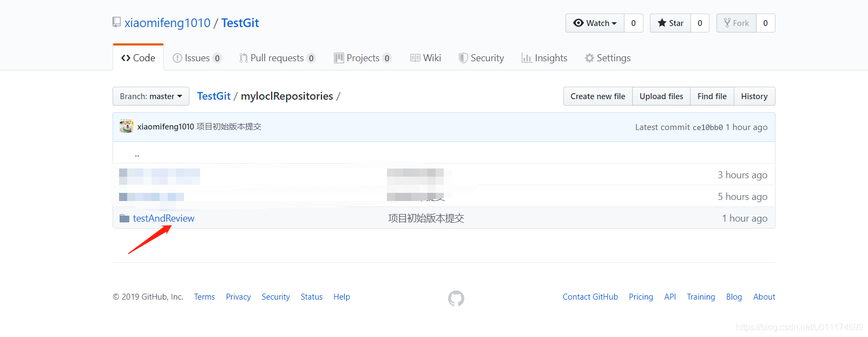Open the Pull requests tab
Image resolution: width=868 pixels, height=337 pixels.
point(277,58)
